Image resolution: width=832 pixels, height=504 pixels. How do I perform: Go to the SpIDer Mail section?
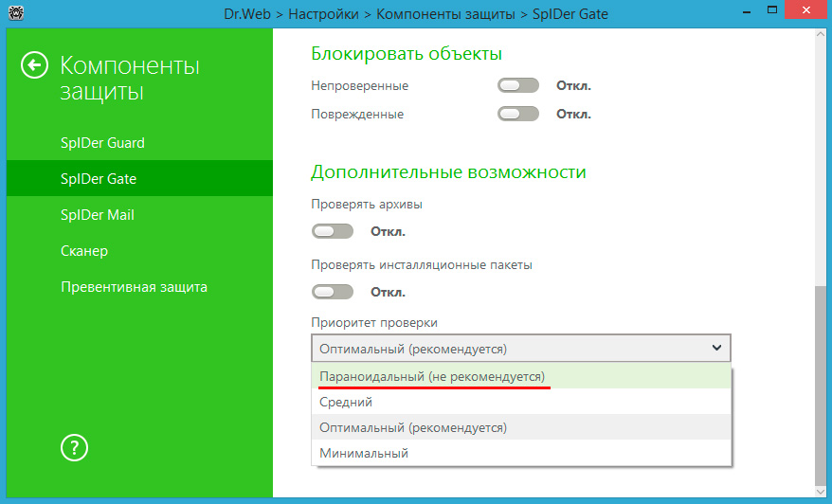click(139, 215)
